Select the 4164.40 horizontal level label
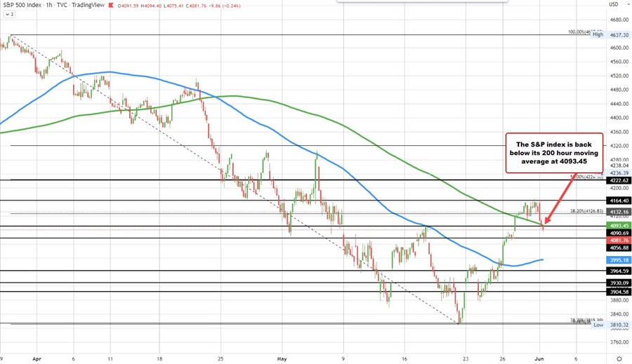 [618, 201]
